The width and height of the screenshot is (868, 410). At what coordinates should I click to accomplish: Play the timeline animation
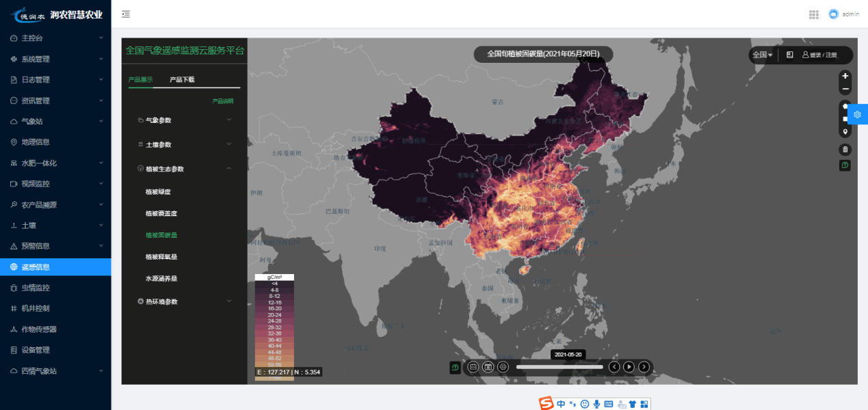pyautogui.click(x=629, y=367)
